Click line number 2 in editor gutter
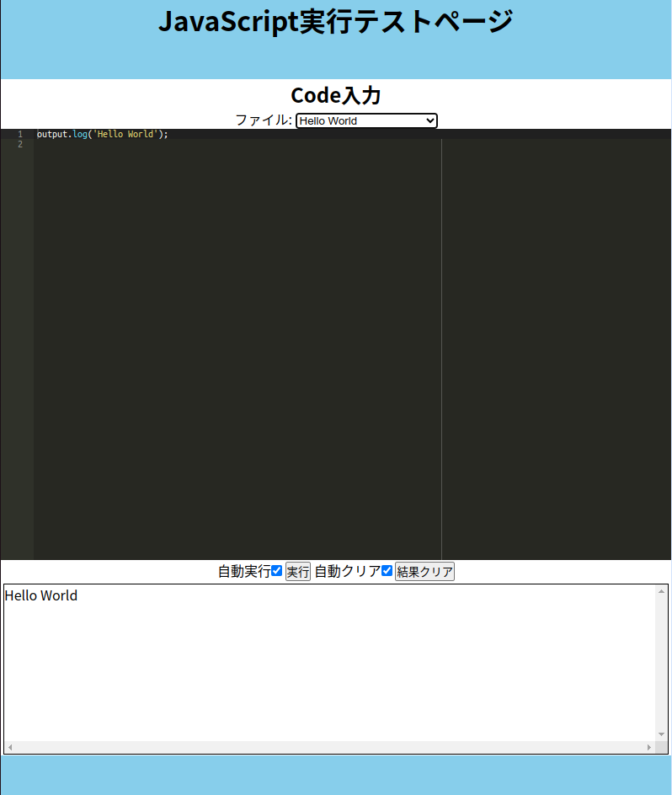Viewport: 672px width, 795px height. click(x=20, y=144)
